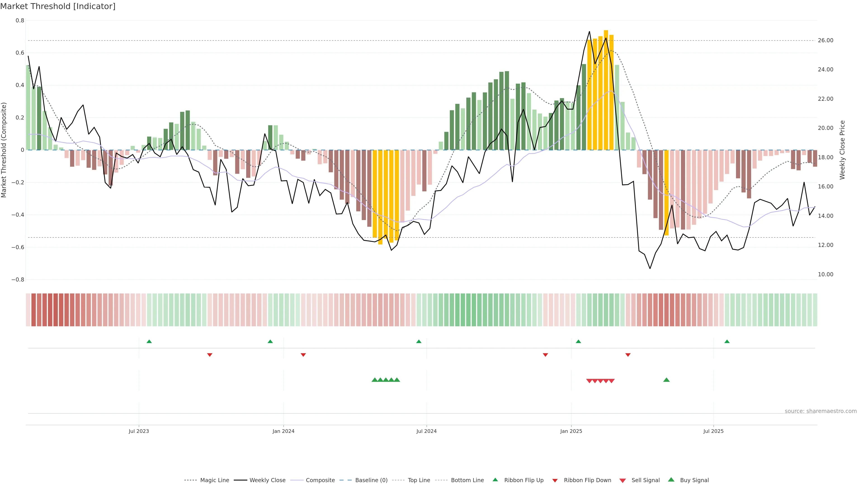Click the first ribbon flip up marker after Jul 2023

click(149, 342)
